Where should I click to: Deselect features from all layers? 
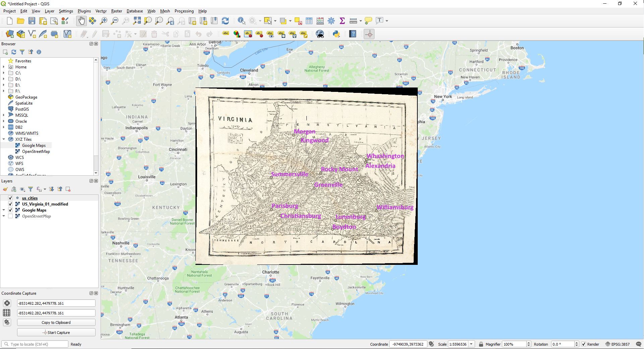click(x=298, y=21)
